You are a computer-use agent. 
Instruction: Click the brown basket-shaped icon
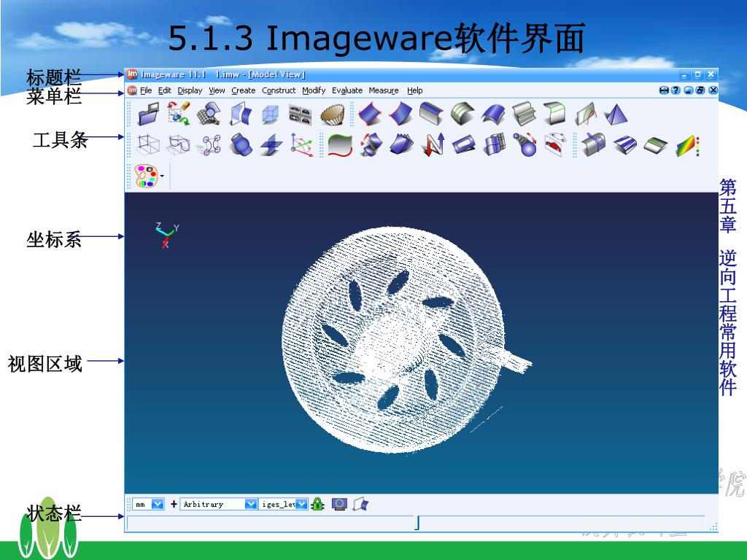332,114
